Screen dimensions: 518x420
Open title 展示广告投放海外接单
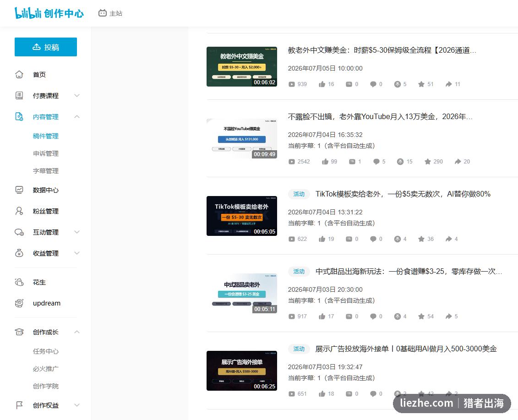pyautogui.click(x=406, y=349)
